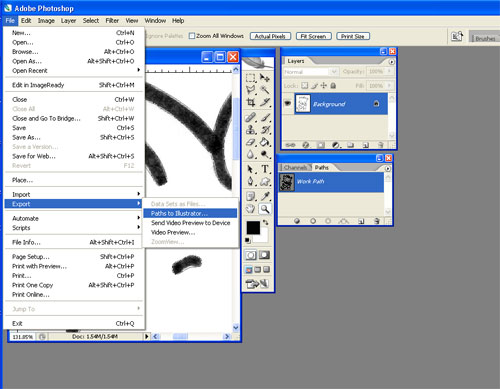The image size is (500, 389).
Task: Open Paths panel flyout menu
Action: coord(388,168)
